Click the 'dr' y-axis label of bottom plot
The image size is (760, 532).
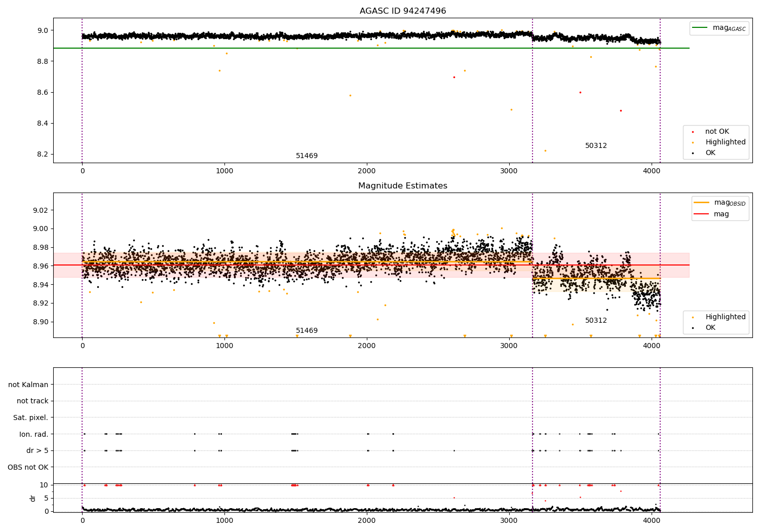(33, 498)
